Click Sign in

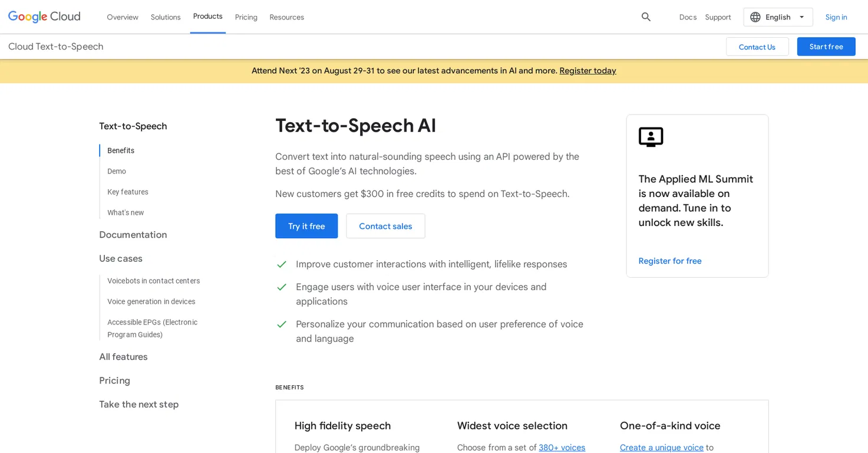(x=836, y=17)
